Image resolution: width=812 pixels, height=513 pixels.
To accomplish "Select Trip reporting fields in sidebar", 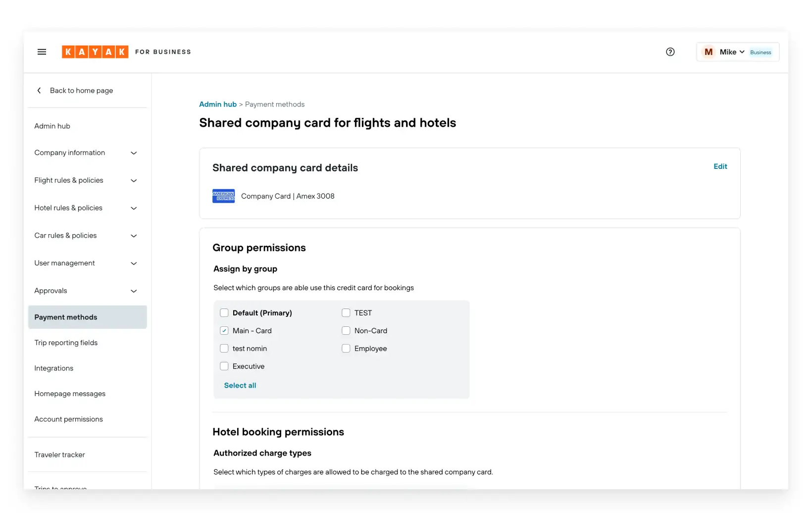I will (66, 342).
